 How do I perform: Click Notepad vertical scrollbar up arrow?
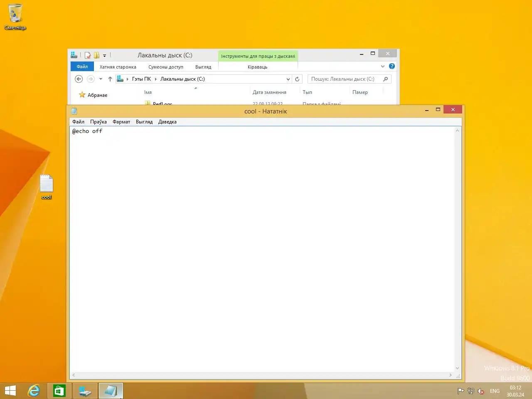point(458,131)
